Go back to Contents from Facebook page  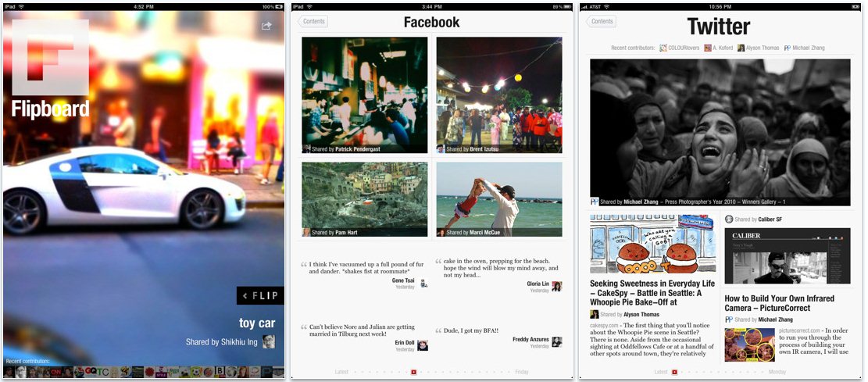pyautogui.click(x=313, y=22)
